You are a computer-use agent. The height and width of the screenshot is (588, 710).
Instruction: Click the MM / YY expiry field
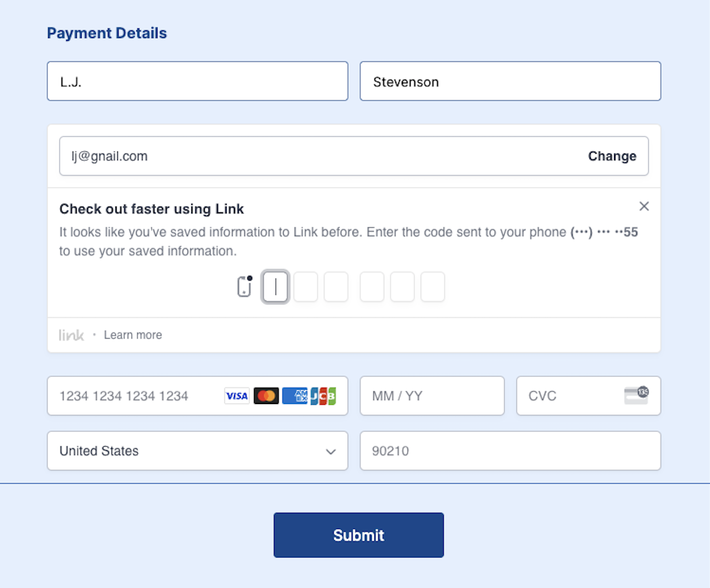(431, 396)
